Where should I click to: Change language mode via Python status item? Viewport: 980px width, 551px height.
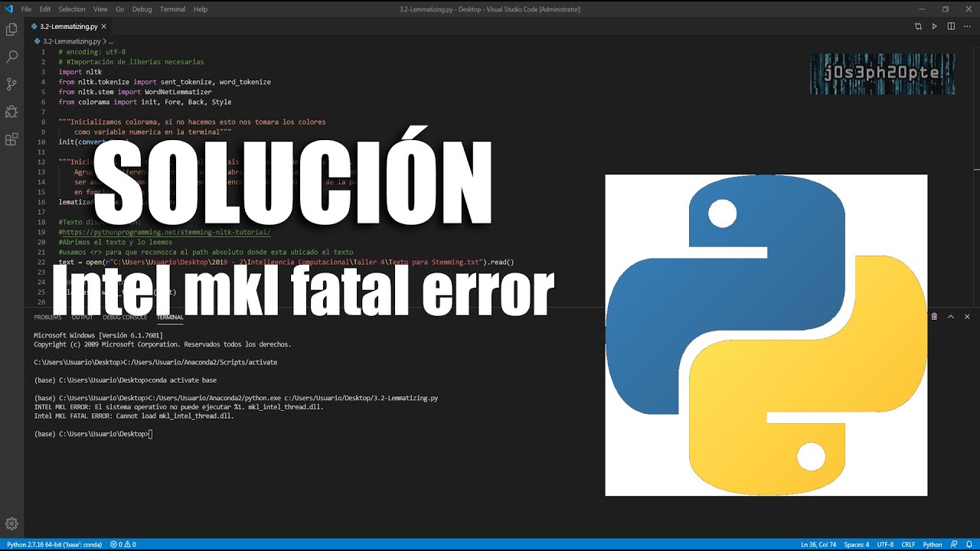pyautogui.click(x=933, y=545)
